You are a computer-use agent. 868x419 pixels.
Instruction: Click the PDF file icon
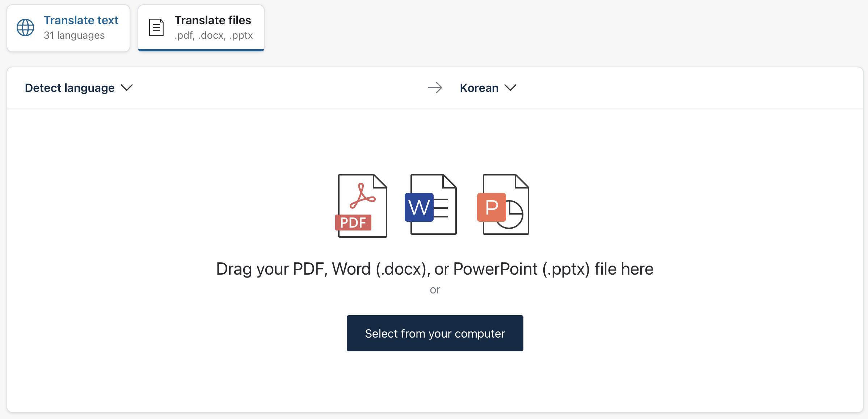(361, 206)
